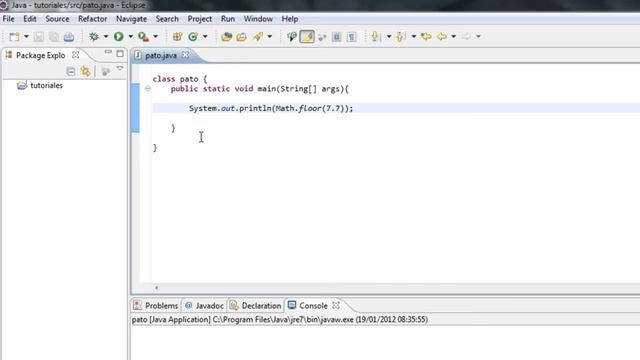Open the Refactor menu
The image size is (640, 360).
[x=92, y=19]
